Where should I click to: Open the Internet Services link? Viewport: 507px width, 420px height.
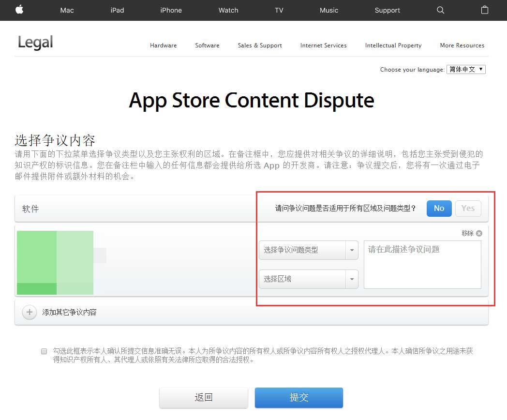(323, 45)
